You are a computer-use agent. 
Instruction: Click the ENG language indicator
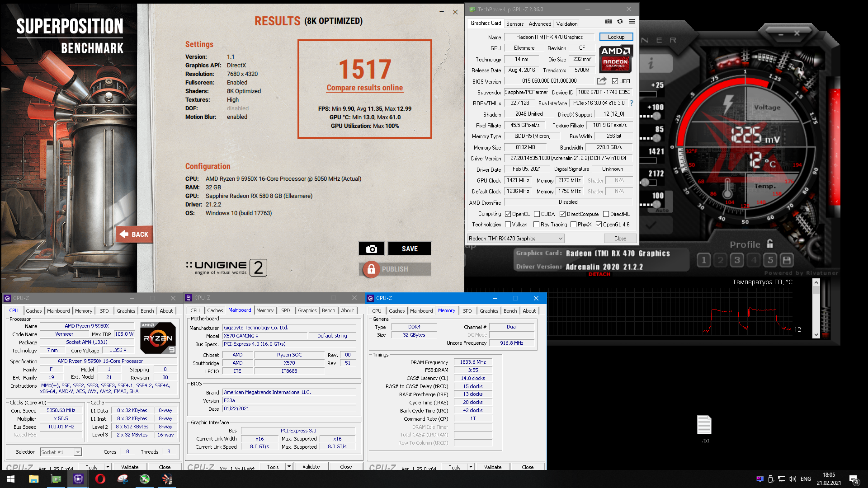[806, 479]
